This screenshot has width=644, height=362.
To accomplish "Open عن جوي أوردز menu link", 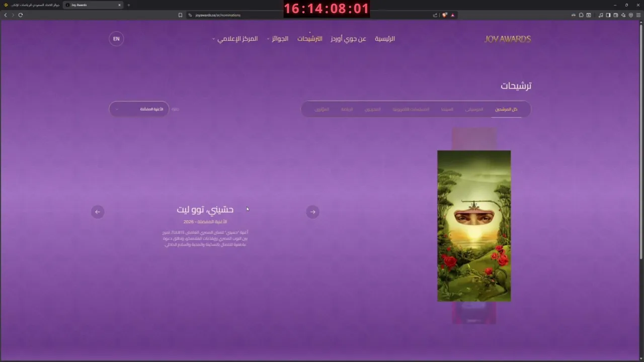I will click(348, 39).
